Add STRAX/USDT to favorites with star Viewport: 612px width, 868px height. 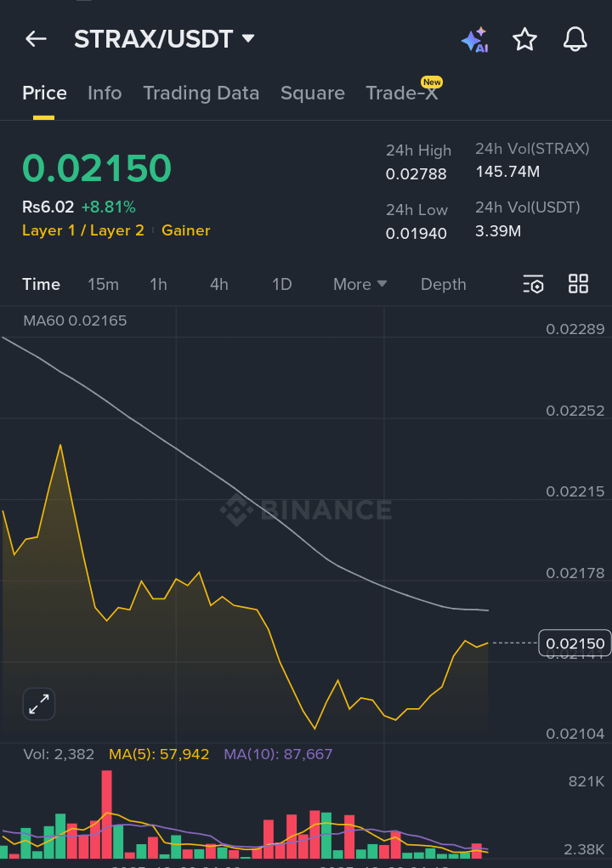coord(525,39)
